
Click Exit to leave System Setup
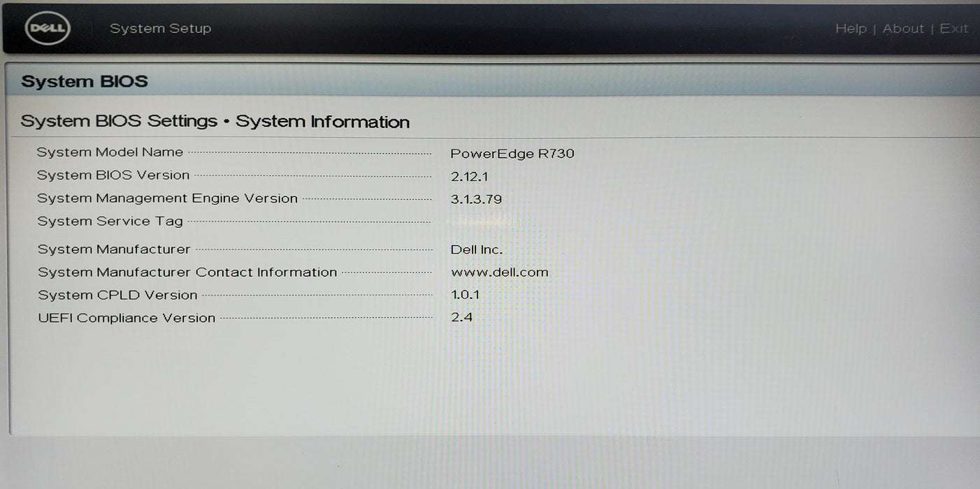pyautogui.click(x=954, y=29)
